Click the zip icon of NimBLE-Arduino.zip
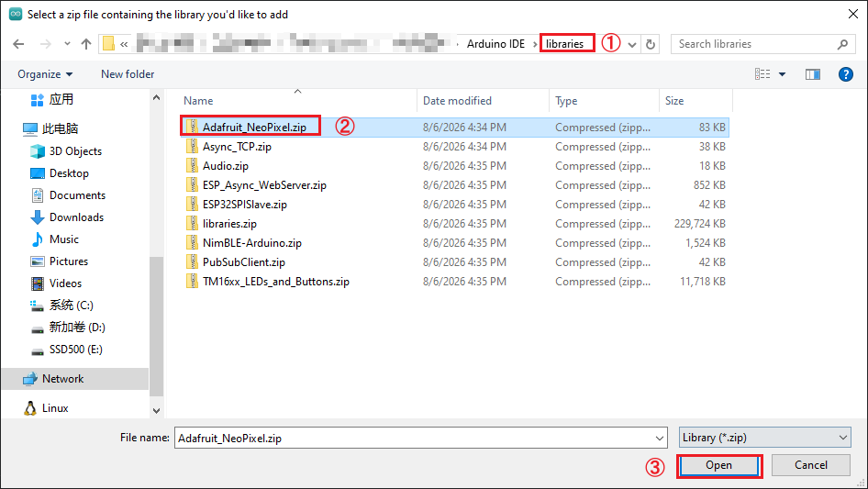Image resolution: width=868 pixels, height=489 pixels. (x=192, y=242)
